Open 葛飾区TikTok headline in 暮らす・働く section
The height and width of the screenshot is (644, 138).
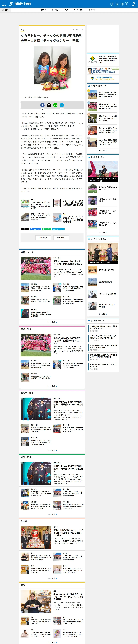coord(68,405)
